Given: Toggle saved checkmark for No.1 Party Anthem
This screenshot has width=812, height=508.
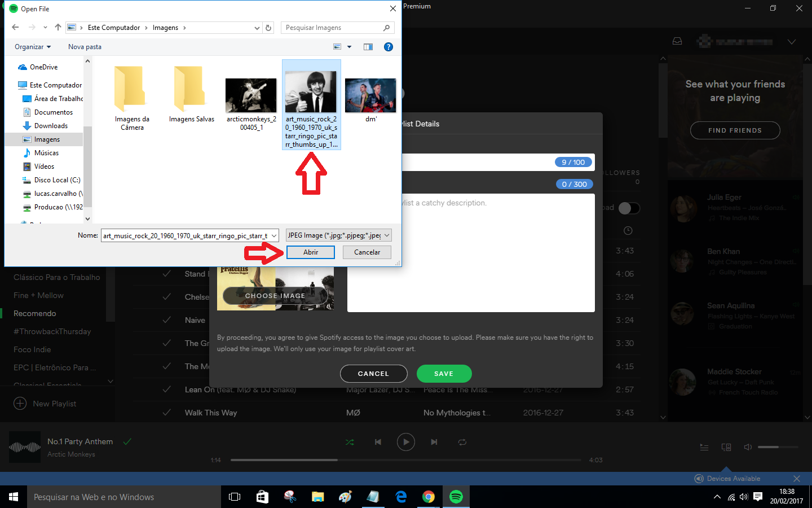Looking at the screenshot, I should tap(127, 441).
